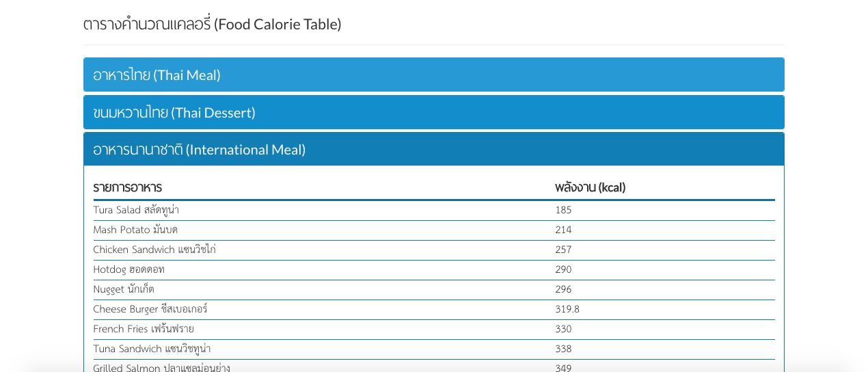Click the 185 kcal value
The image size is (868, 372).
click(x=563, y=210)
